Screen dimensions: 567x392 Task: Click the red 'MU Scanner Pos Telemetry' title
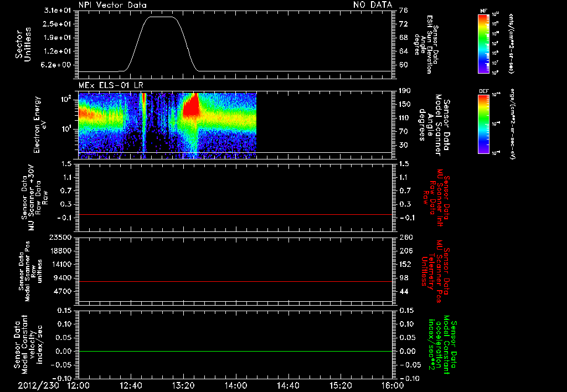pos(435,271)
